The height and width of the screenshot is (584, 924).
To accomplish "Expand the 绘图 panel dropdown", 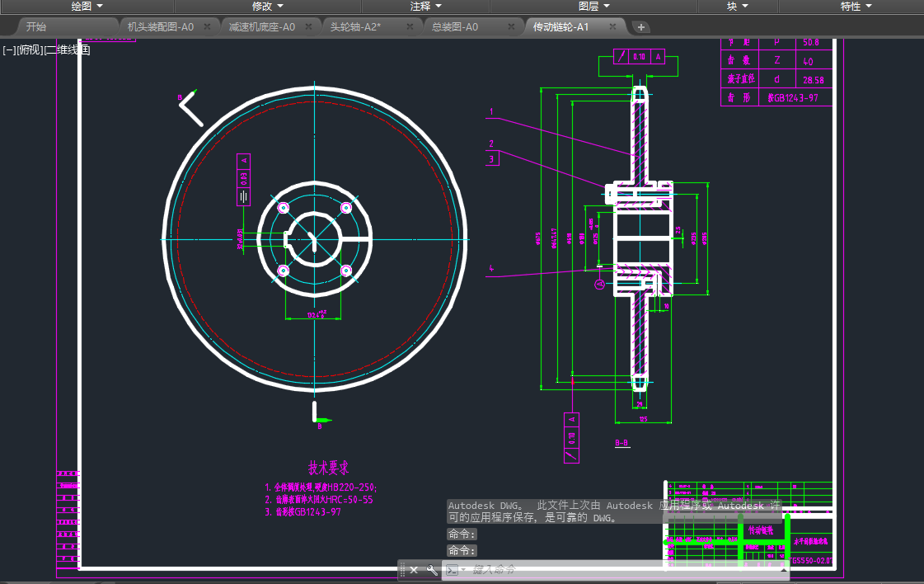I will click(x=87, y=6).
